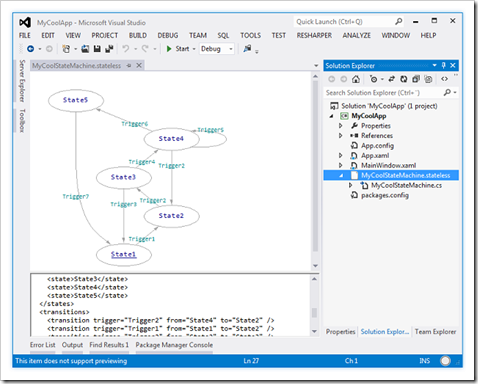Viewport: 478px width, 384px height.
Task: Open the Start target dropdown arrow
Action: pyautogui.click(x=194, y=49)
